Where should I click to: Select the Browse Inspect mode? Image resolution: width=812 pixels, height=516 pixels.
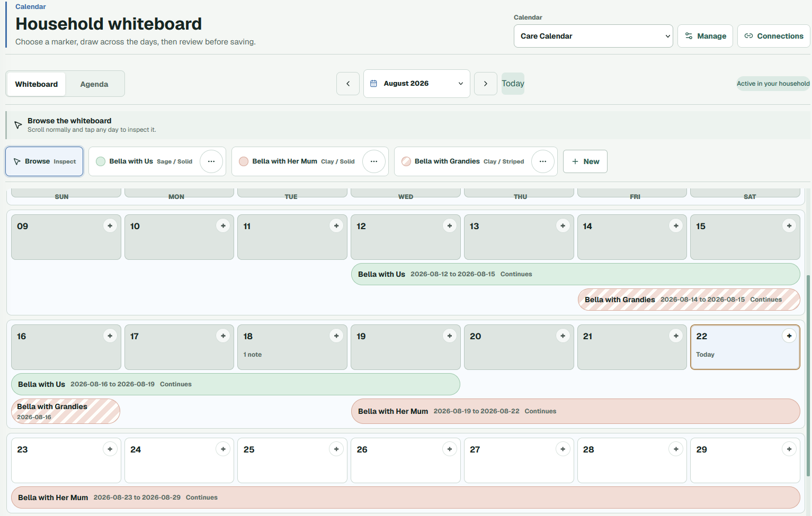coord(44,161)
